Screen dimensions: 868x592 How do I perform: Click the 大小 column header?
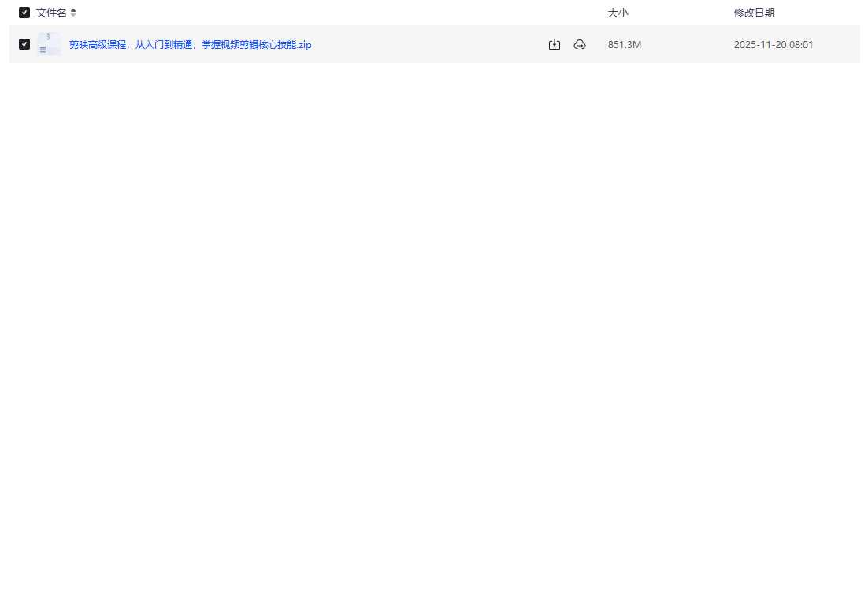[618, 13]
